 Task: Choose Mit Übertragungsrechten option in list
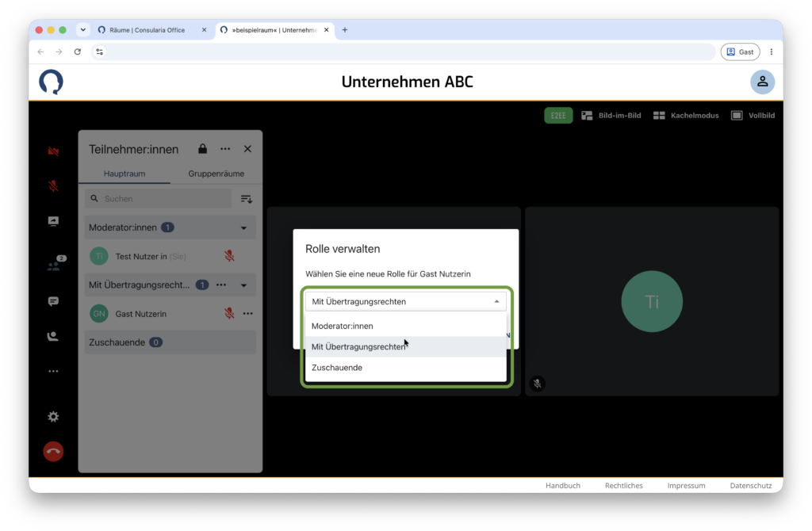[405, 347]
